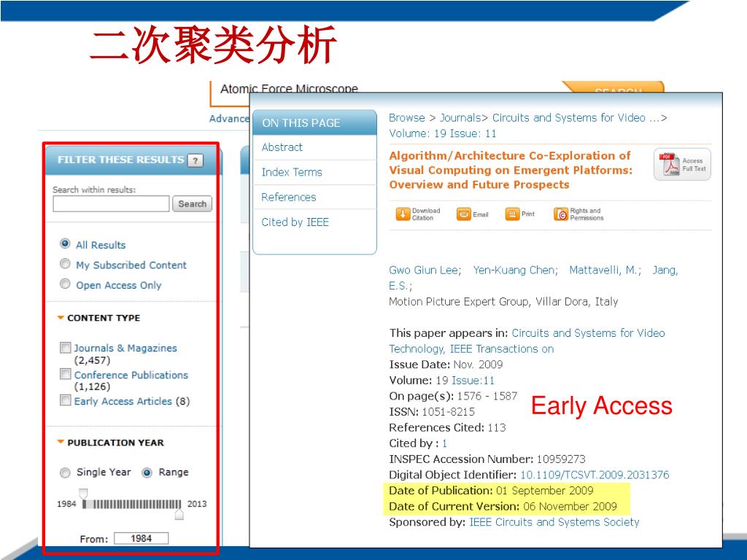Viewport: 747px width, 560px height.
Task: Open author Gwo Giun Lee link
Action: point(425,270)
